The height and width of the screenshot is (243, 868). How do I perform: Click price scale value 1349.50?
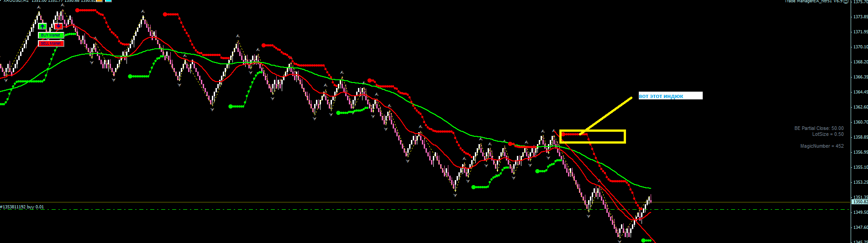[x=860, y=212]
